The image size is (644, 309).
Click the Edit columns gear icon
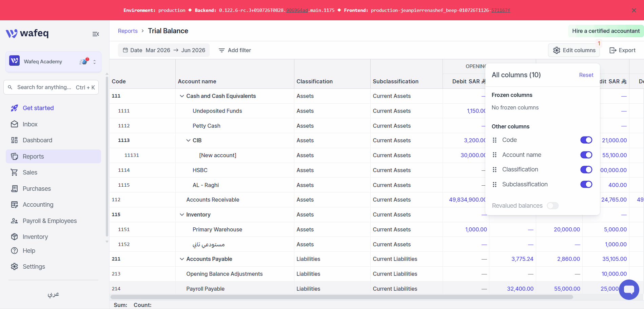pyautogui.click(x=557, y=50)
